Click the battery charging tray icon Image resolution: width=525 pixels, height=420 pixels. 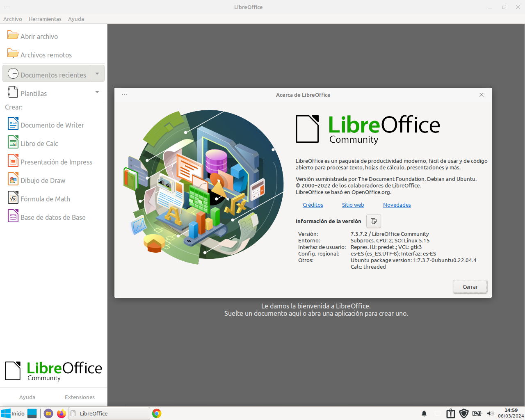[477, 413]
